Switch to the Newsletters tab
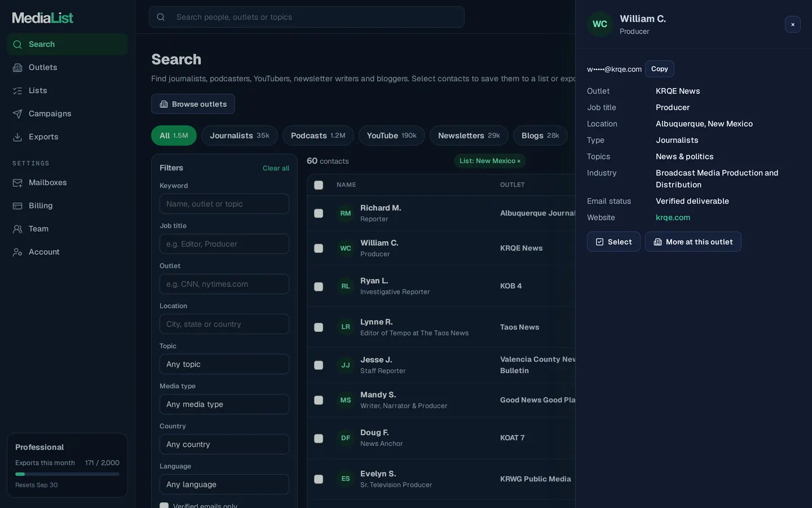Viewport: 812px width, 508px height. pos(469,135)
